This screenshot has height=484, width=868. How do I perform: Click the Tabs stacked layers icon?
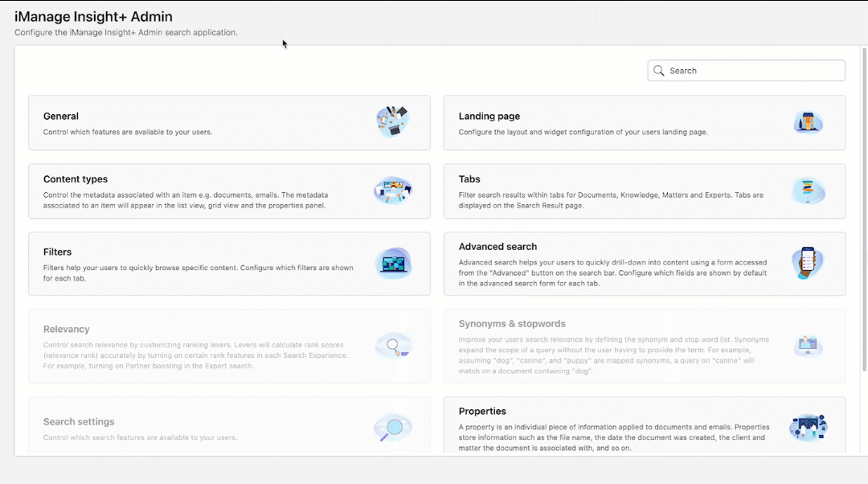[808, 191]
